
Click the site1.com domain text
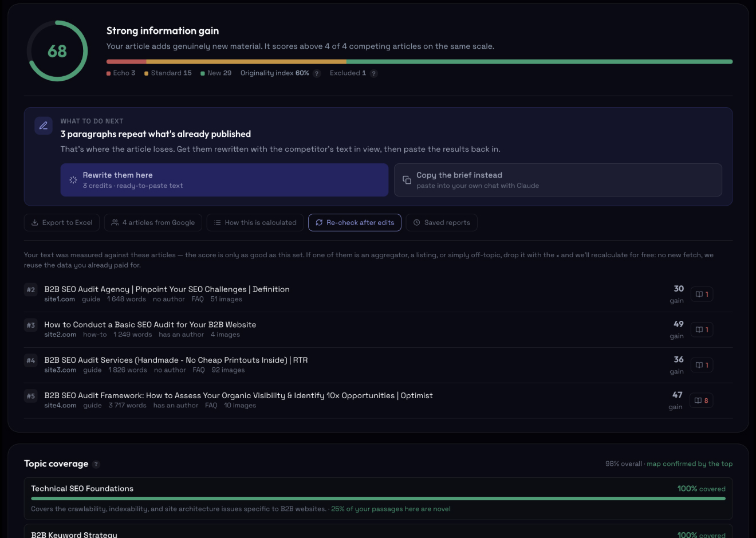tap(60, 299)
